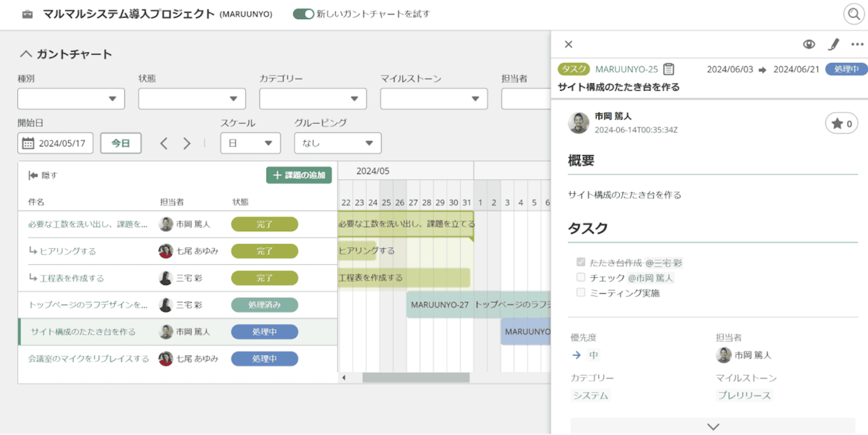Star the issue with the star button
This screenshot has width=868, height=435.
(x=841, y=123)
